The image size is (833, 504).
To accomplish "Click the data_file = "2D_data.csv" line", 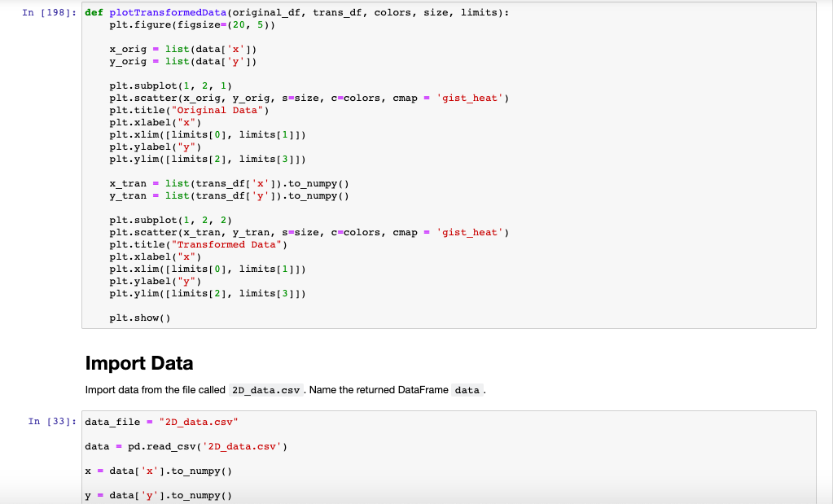I will 163,421.
